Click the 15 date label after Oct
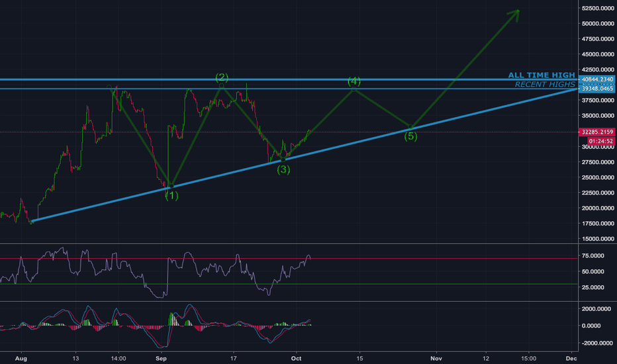Image resolution: width=617 pixels, height=364 pixels. click(359, 359)
